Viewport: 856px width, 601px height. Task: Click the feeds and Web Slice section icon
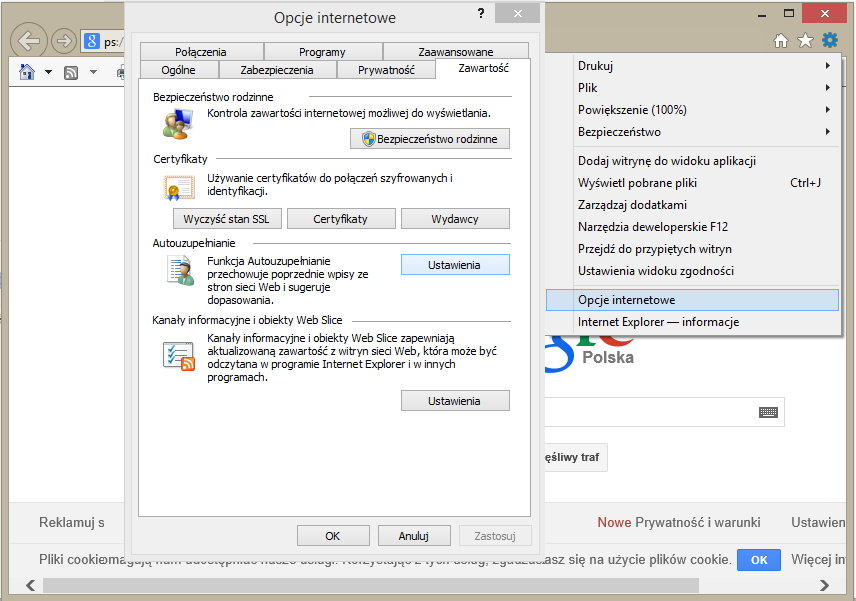[179, 356]
